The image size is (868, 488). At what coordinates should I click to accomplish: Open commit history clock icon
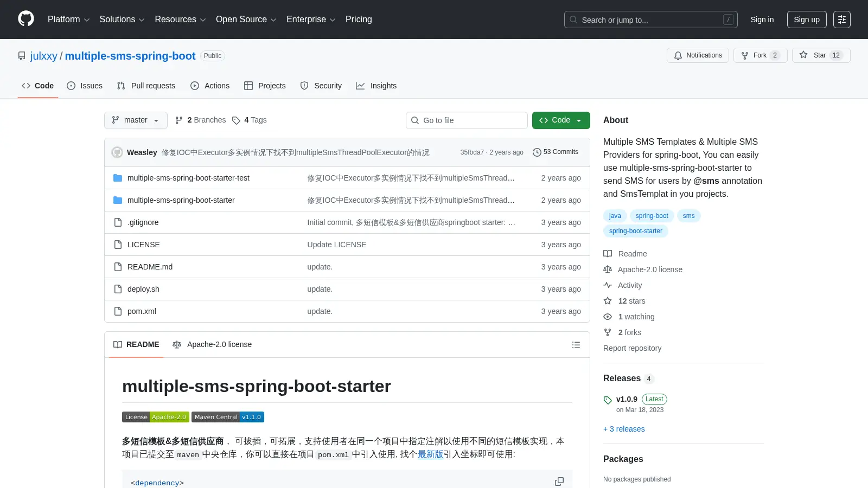(537, 152)
